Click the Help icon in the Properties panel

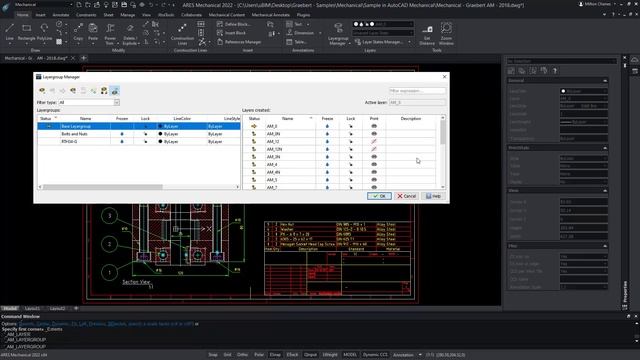[555, 71]
